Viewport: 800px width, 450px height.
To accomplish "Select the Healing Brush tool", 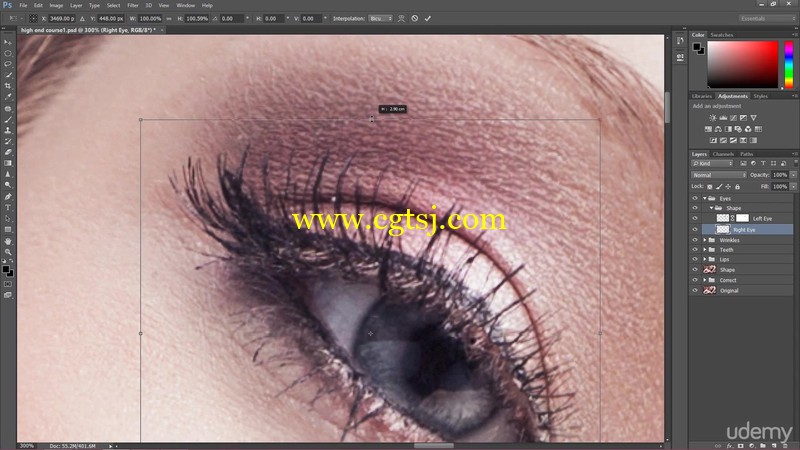I will 8,109.
